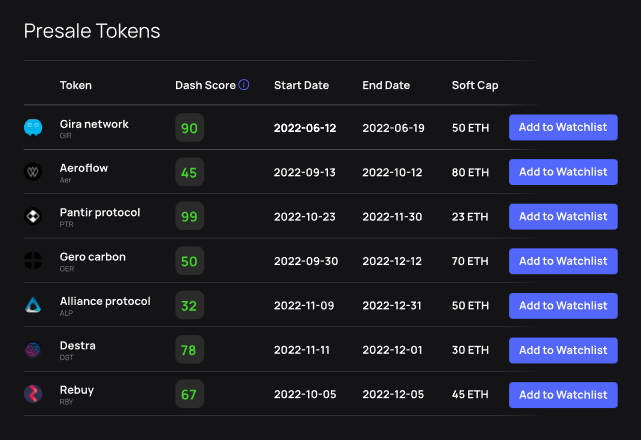Add Rebuy to watchlist
This screenshot has height=440, width=641.
pyautogui.click(x=563, y=395)
